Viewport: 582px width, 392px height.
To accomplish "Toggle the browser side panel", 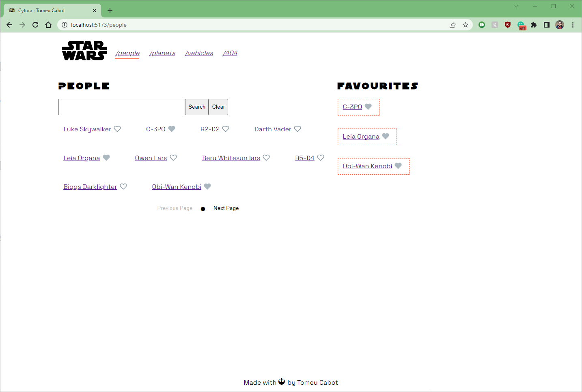I will point(547,25).
